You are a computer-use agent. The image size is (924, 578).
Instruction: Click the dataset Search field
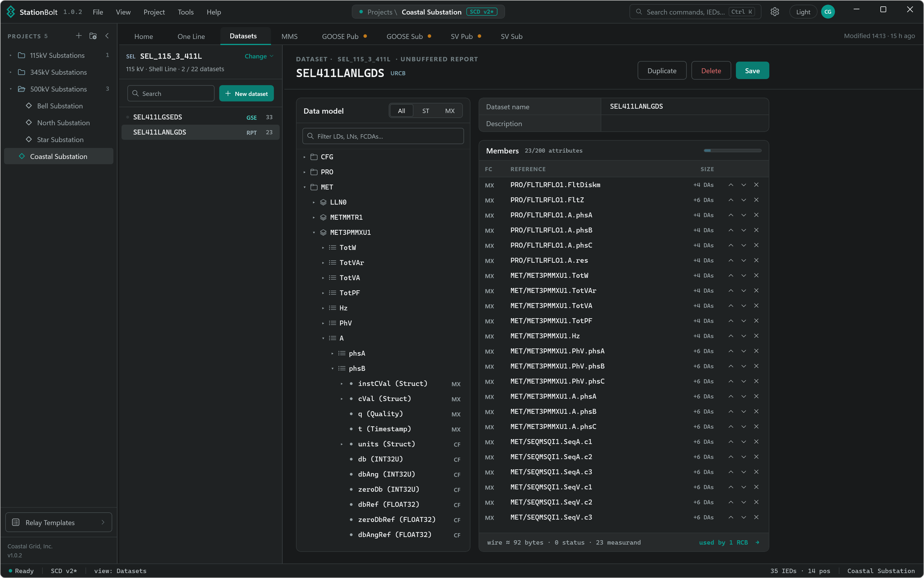click(x=171, y=93)
